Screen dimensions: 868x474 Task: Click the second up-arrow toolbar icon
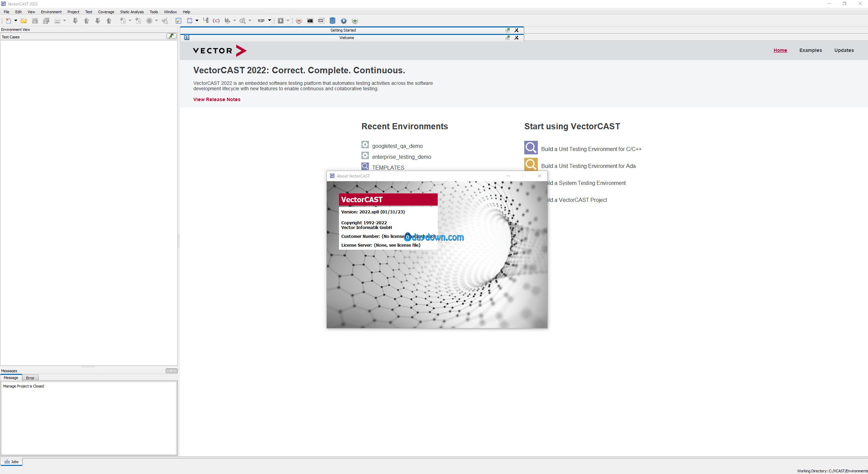pos(109,21)
